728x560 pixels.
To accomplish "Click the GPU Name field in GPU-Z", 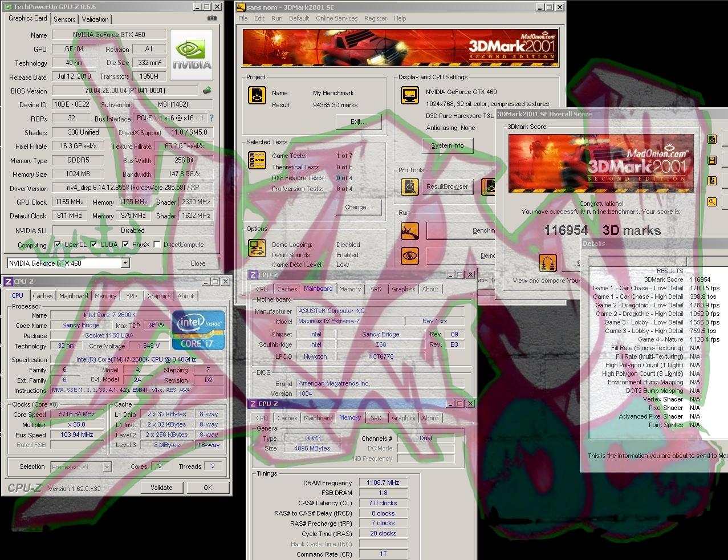I will [109, 35].
